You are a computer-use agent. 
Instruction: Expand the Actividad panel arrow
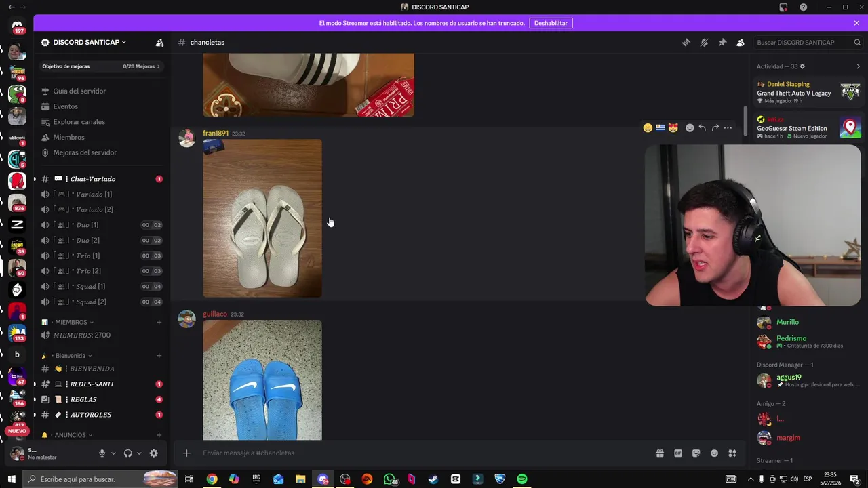858,66
